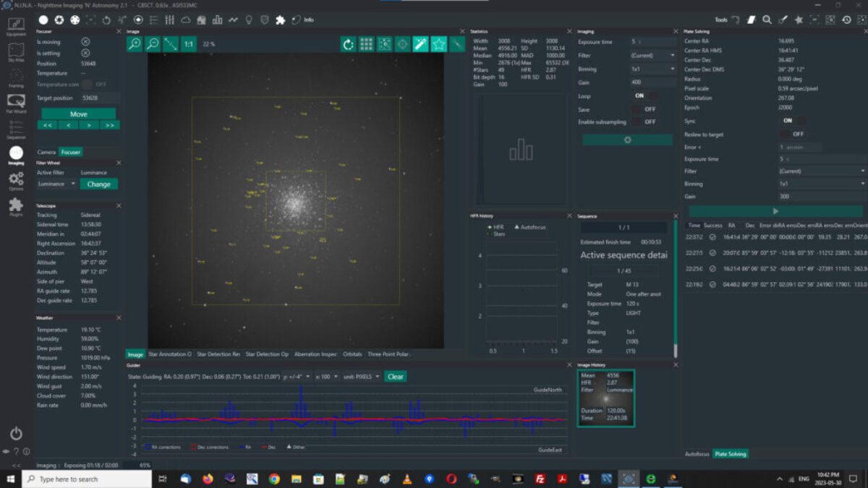Switch to the Orbitals tab
868x488 pixels.
pyautogui.click(x=352, y=354)
